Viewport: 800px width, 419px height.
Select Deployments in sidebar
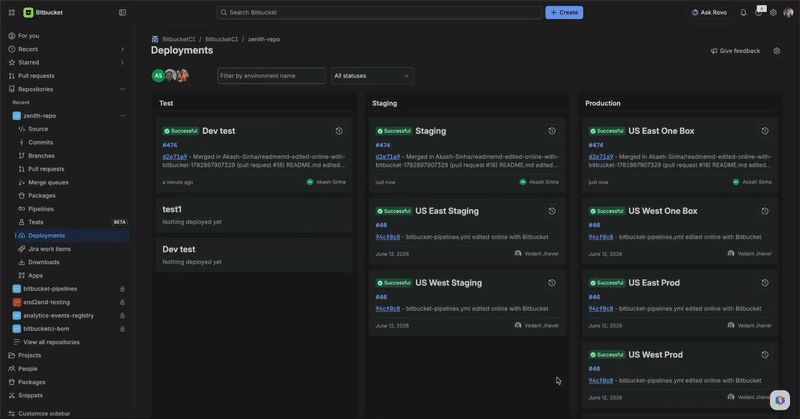(46, 235)
